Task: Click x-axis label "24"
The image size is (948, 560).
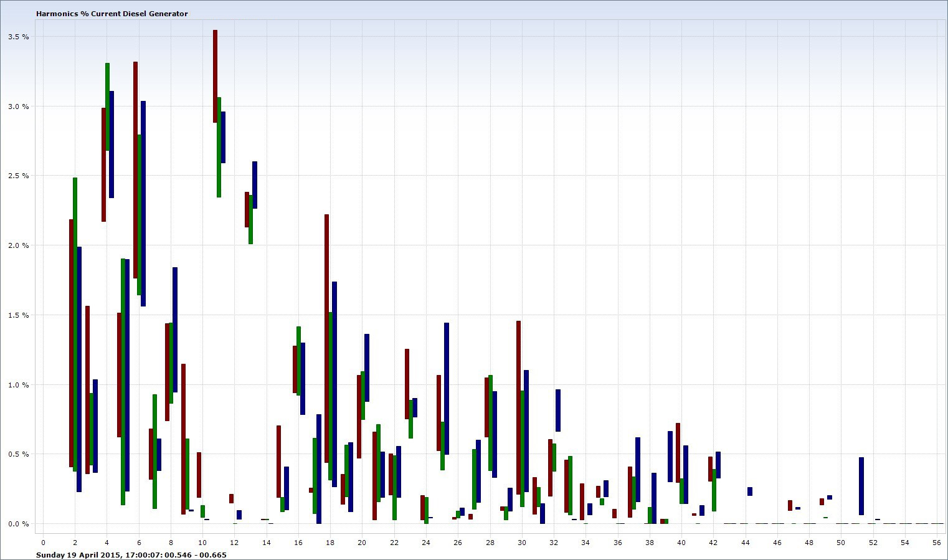Action: point(426,543)
